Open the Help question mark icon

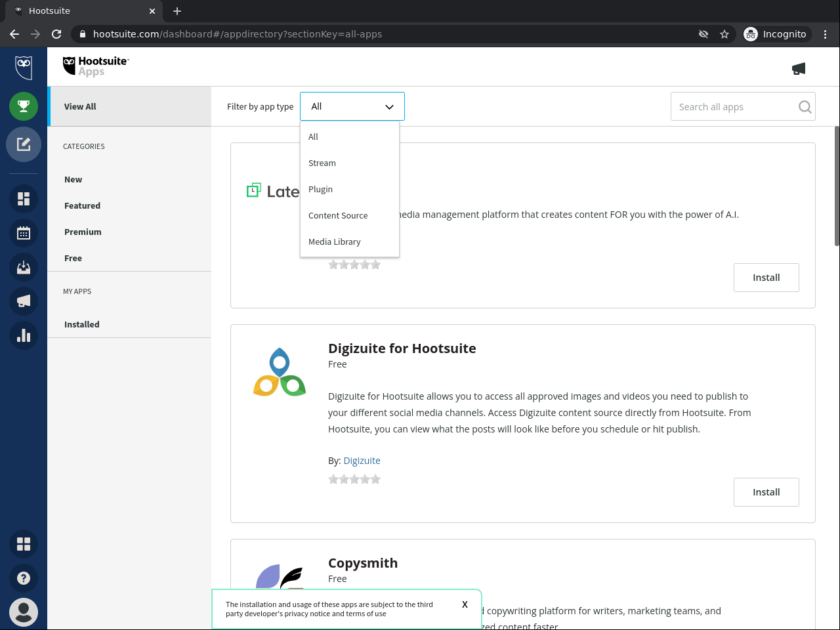pos(24,578)
